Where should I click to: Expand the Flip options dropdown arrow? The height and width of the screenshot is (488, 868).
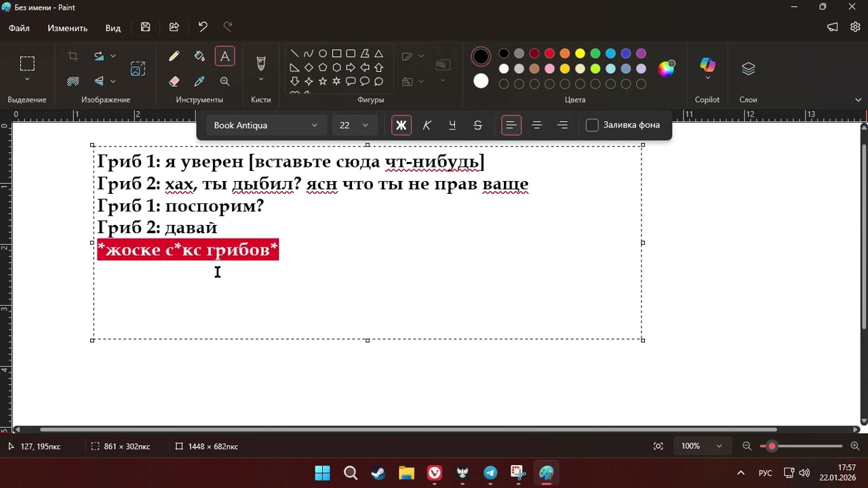[x=113, y=81]
